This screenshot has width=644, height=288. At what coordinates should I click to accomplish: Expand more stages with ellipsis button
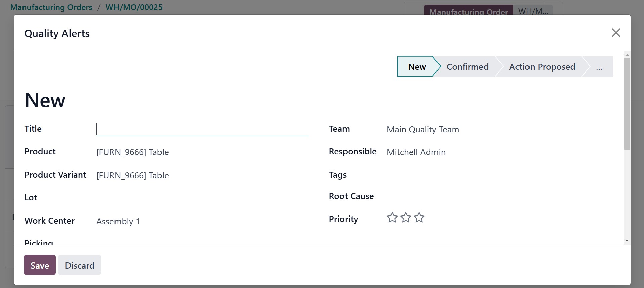(x=599, y=67)
